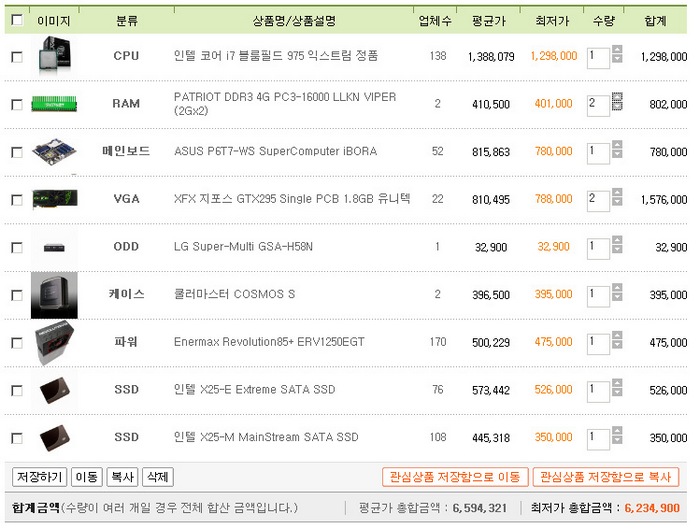The height and width of the screenshot is (529, 700).
Task: Open the 인텔 코어 i7 블룸필드 975 link
Action: pos(276,56)
